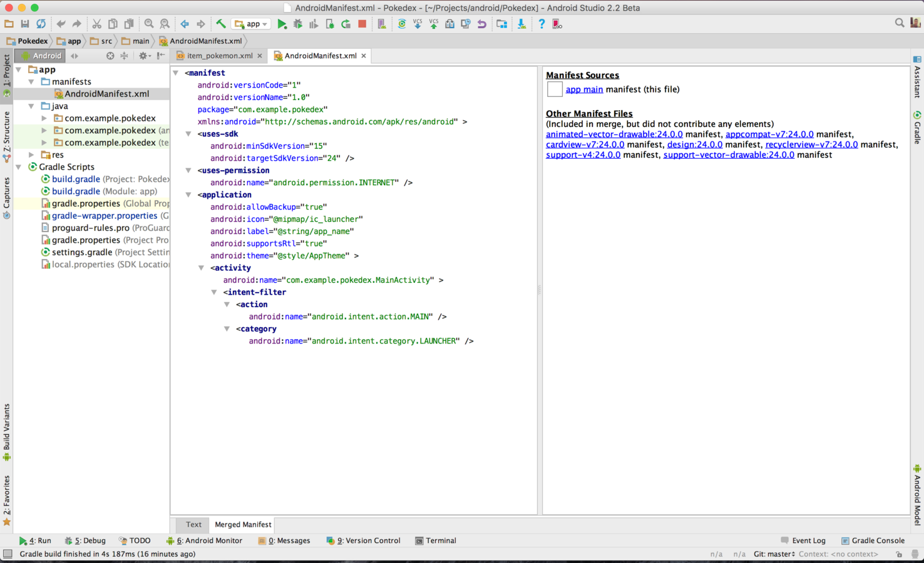This screenshot has height=563, width=924.
Task: Click the app main manifest color swatch
Action: 555,89
